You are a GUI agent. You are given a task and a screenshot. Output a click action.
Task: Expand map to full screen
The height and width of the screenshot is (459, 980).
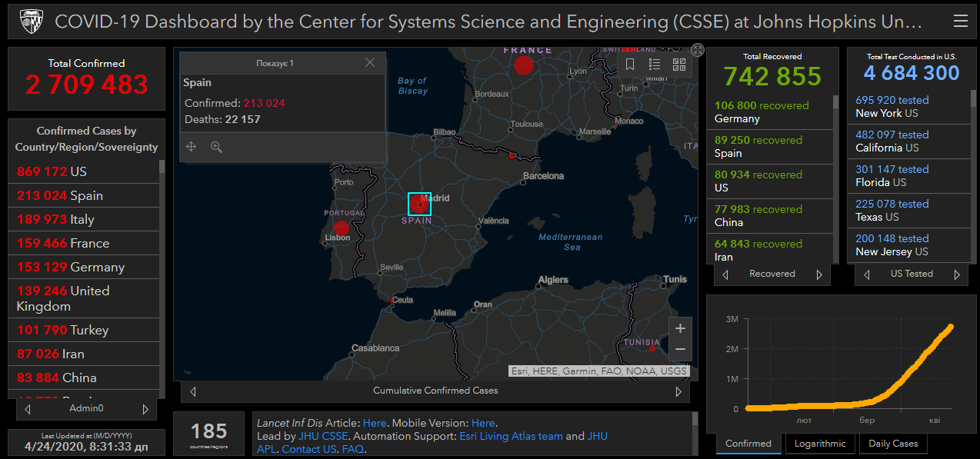pos(698,50)
